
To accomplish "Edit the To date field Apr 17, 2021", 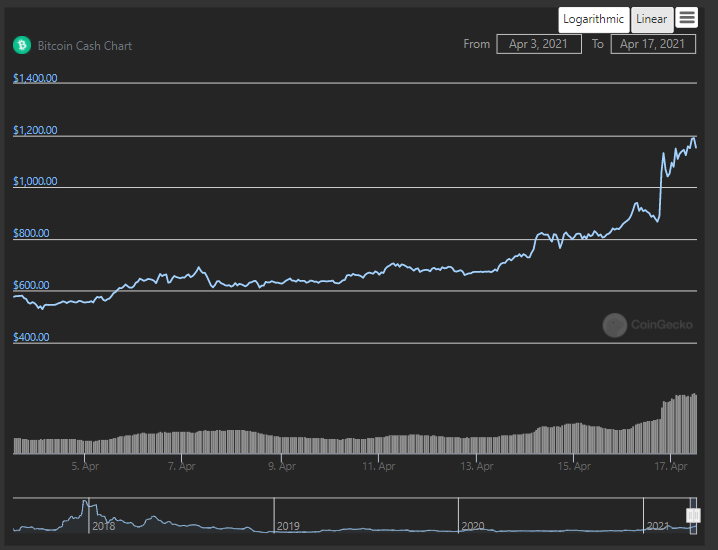I will [x=653, y=44].
